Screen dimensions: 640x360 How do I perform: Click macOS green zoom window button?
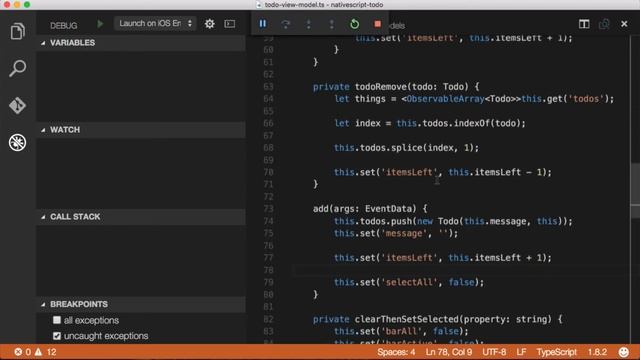coord(27,4)
